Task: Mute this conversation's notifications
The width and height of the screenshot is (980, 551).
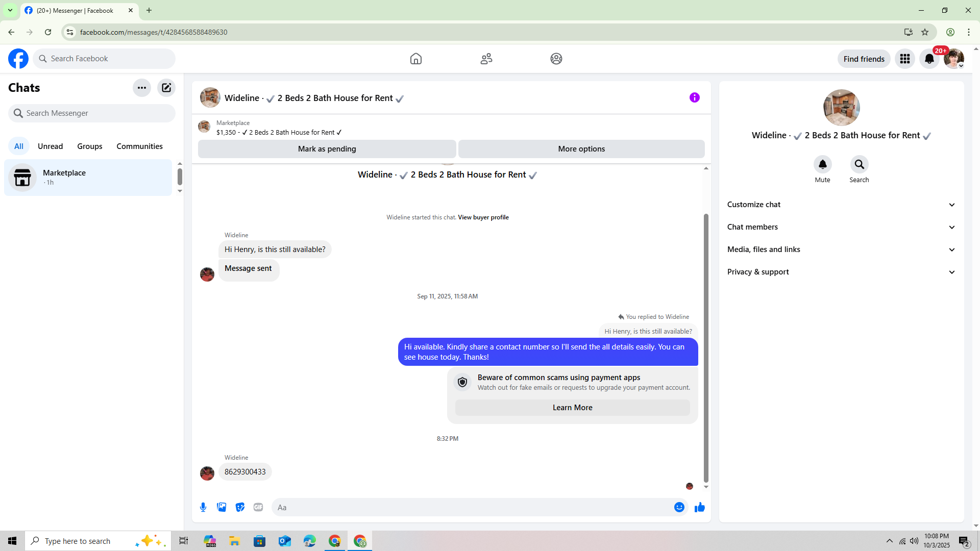Action: click(x=823, y=164)
